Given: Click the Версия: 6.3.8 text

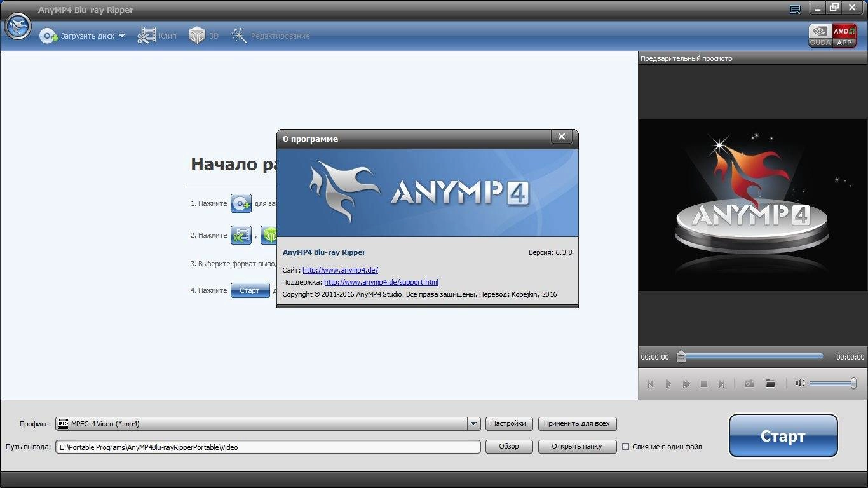Looking at the screenshot, I should point(550,252).
